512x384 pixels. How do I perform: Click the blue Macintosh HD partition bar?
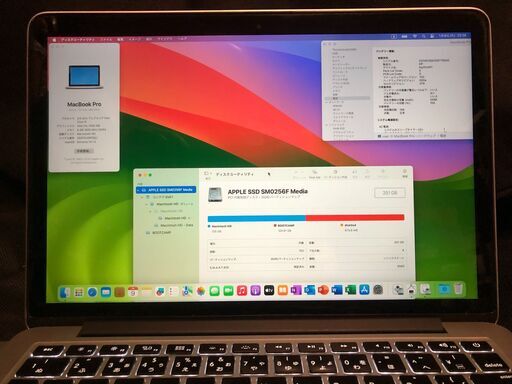tap(256, 219)
